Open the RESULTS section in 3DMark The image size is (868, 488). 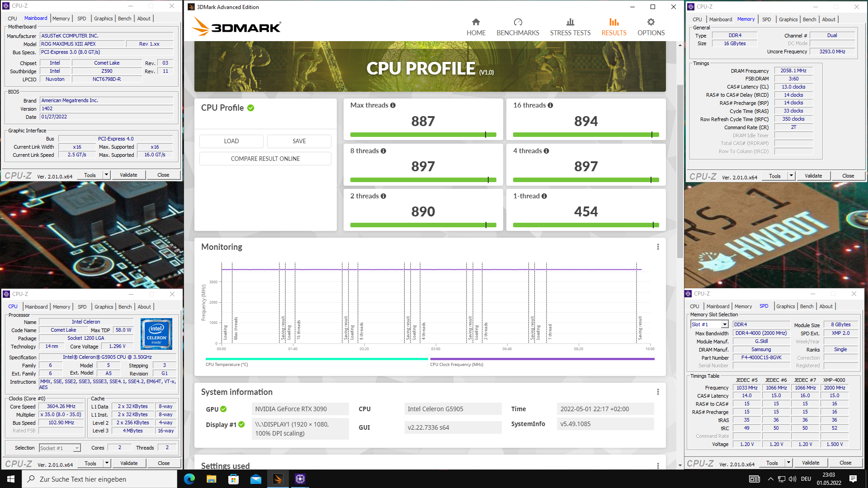point(613,28)
